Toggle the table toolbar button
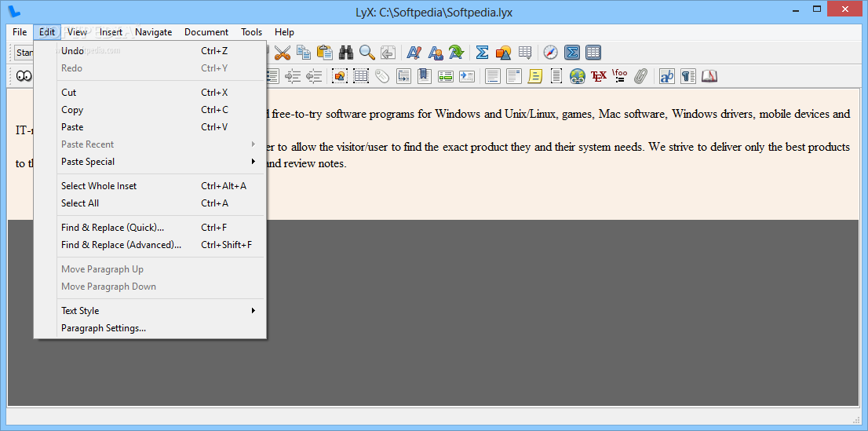The image size is (868, 431). (x=593, y=53)
